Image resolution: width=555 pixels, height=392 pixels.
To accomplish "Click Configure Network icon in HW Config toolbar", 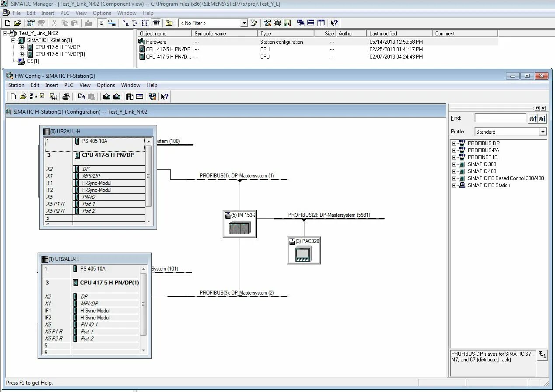I will [x=152, y=97].
